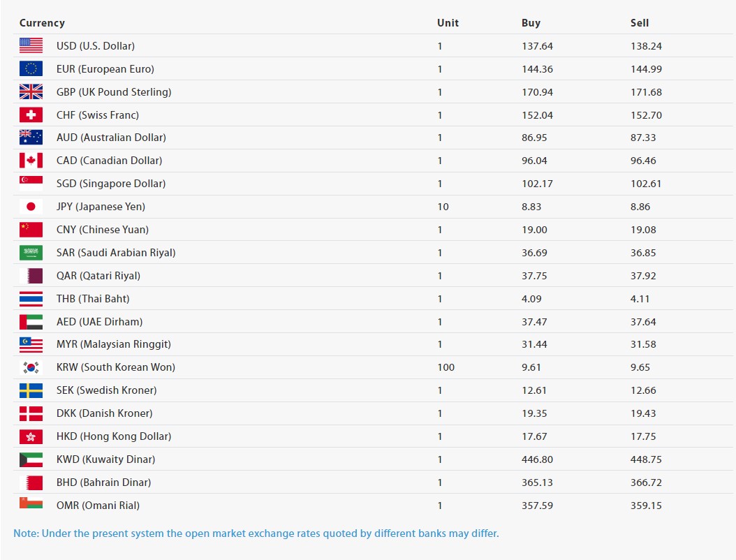Click the United States flag icon
The image size is (736, 560).
(x=31, y=46)
